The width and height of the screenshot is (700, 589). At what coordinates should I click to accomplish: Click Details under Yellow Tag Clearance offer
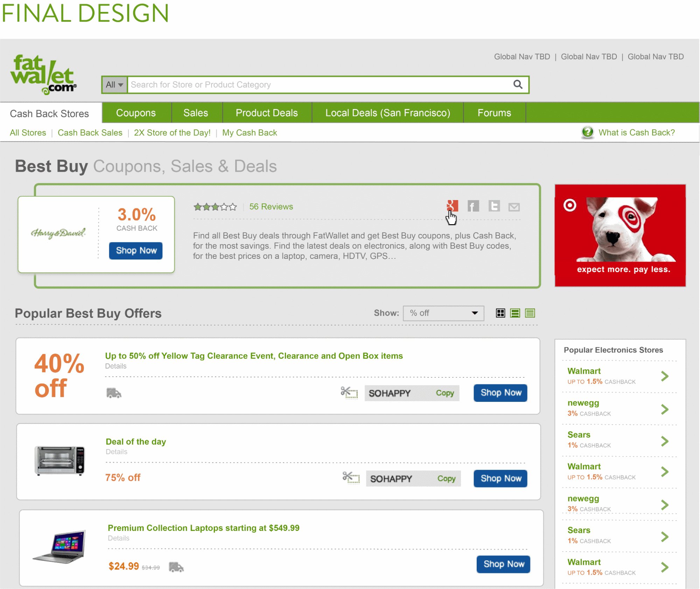coord(116,366)
